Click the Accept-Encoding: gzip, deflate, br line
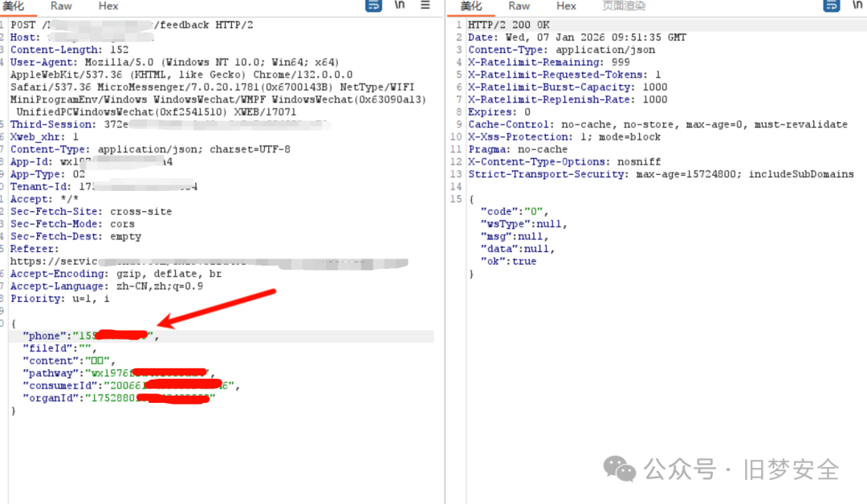The image size is (867, 504). (x=116, y=274)
